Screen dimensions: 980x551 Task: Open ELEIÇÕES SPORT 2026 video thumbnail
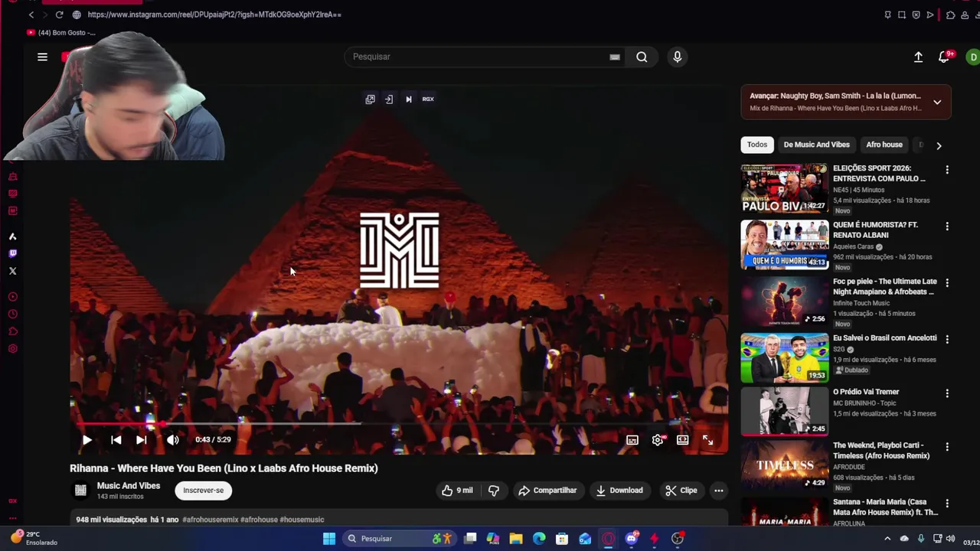click(x=784, y=188)
